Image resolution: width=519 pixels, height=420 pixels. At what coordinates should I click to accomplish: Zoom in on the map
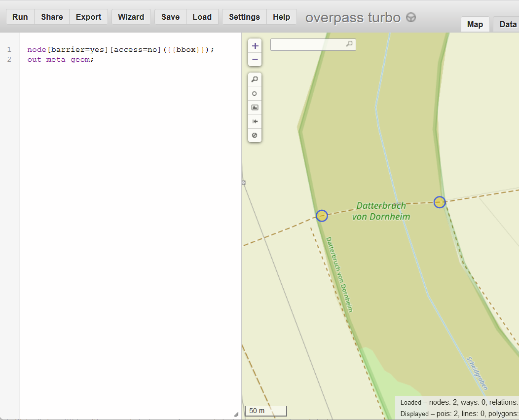point(255,46)
